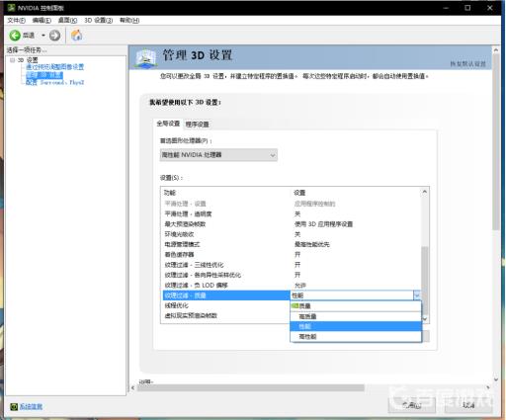
Task: Click the horizontal scrollbar right arrow
Action: pos(488,387)
